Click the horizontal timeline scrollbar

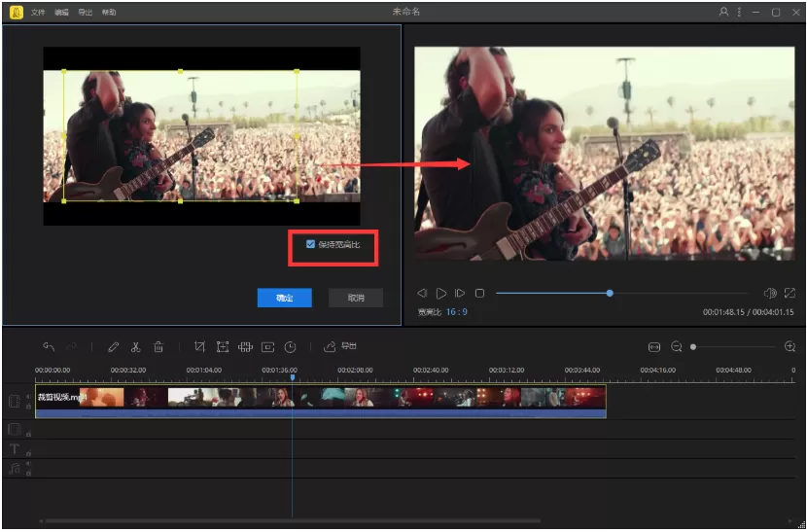(294, 520)
